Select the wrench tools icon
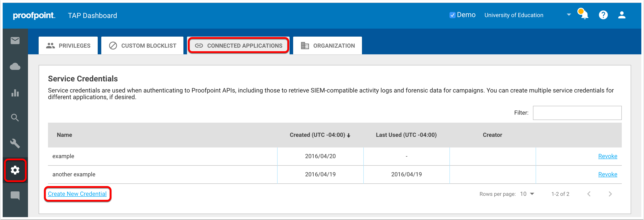644x220 pixels. pyautogui.click(x=15, y=143)
